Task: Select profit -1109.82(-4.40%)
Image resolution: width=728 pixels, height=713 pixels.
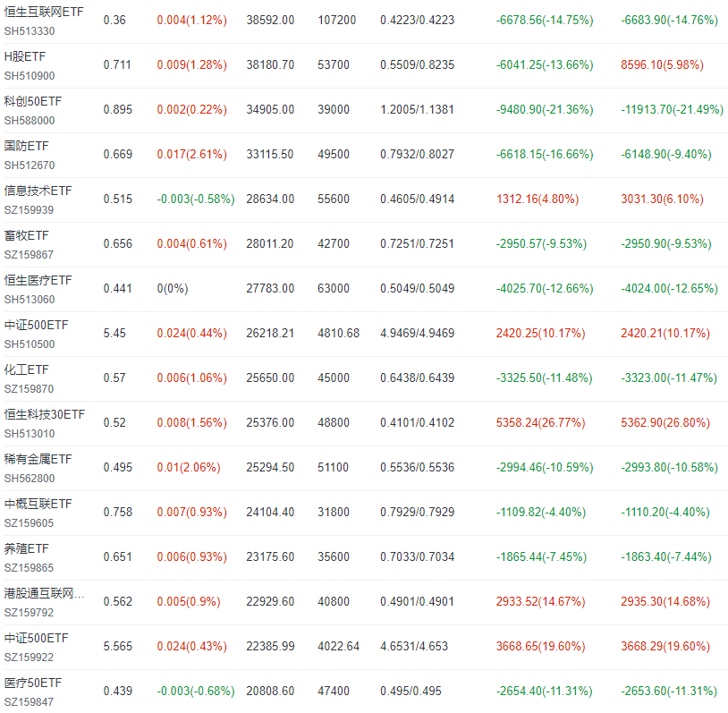Action: pos(540,513)
